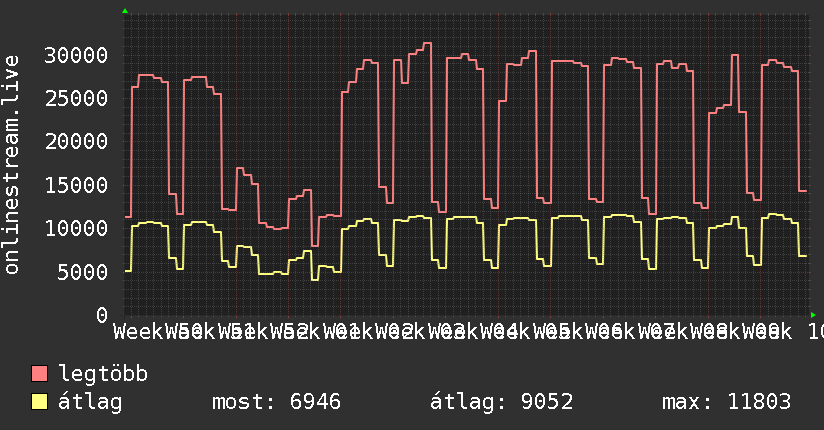
Task: Select the legtöbb legend label
Action: 103,374
